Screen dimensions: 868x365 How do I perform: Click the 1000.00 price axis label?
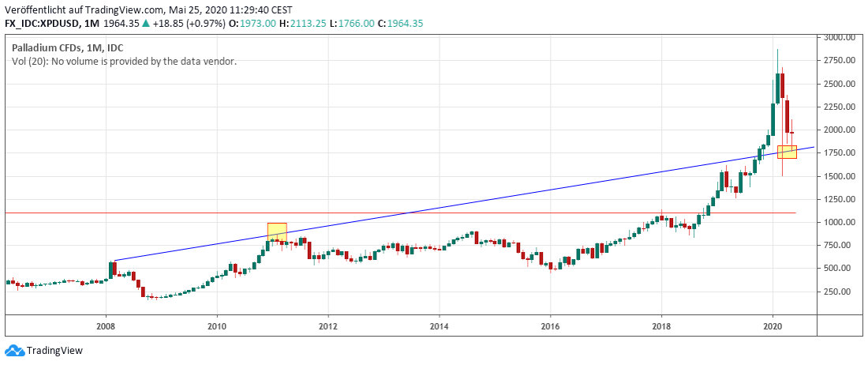(840, 222)
